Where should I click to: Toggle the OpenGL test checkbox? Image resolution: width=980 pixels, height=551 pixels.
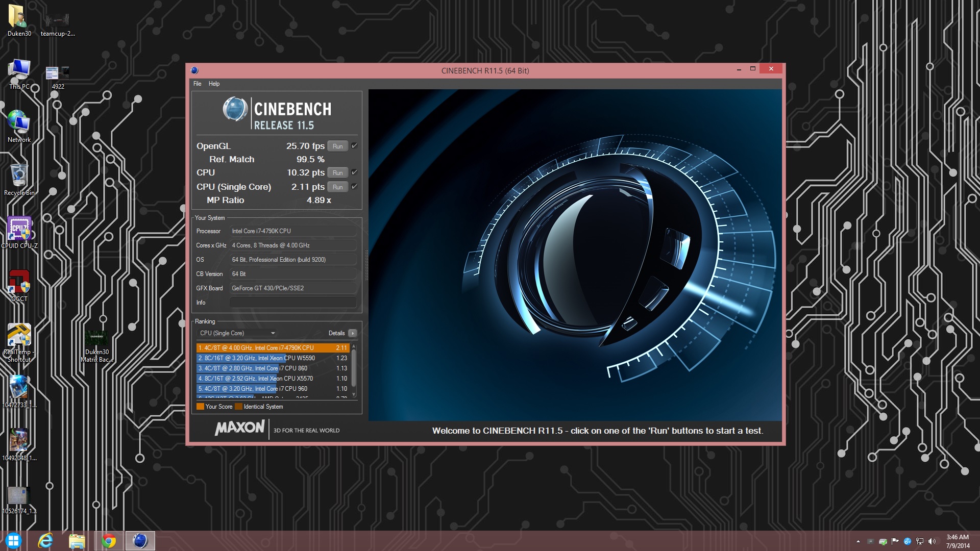[354, 146]
